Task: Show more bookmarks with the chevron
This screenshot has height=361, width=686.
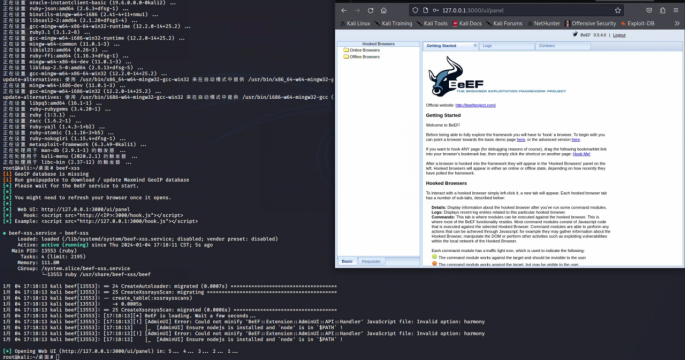Action: [677, 23]
